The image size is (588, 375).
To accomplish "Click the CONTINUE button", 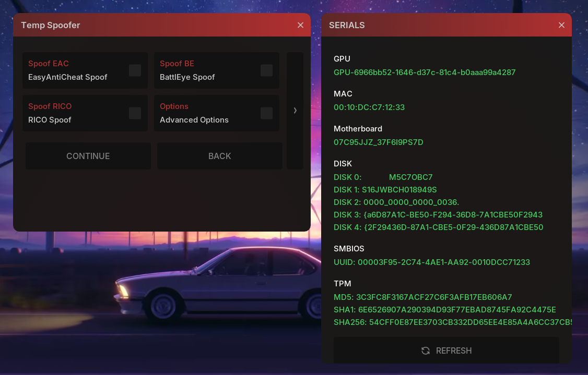I will [88, 156].
